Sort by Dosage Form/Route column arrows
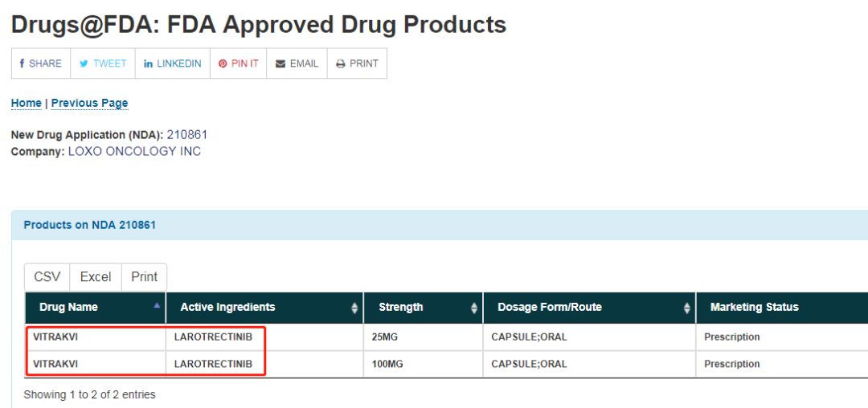 click(x=687, y=308)
